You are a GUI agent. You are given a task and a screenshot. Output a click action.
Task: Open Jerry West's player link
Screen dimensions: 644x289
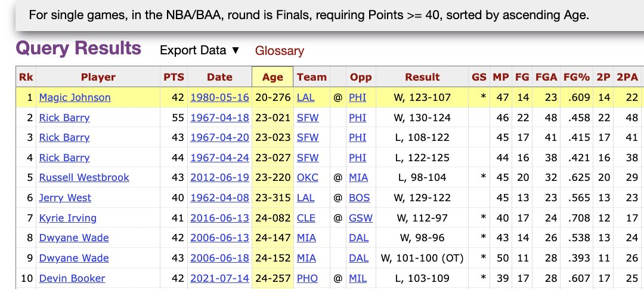[x=65, y=198]
